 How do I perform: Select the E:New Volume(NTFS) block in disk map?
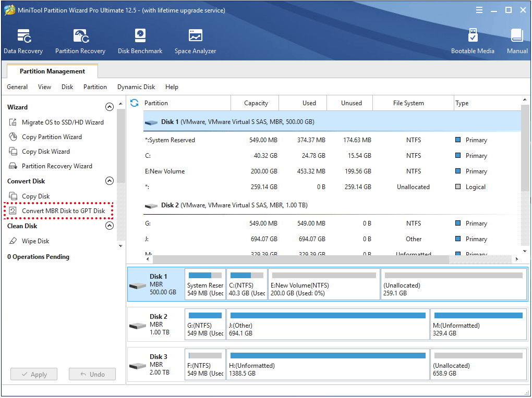click(x=324, y=284)
